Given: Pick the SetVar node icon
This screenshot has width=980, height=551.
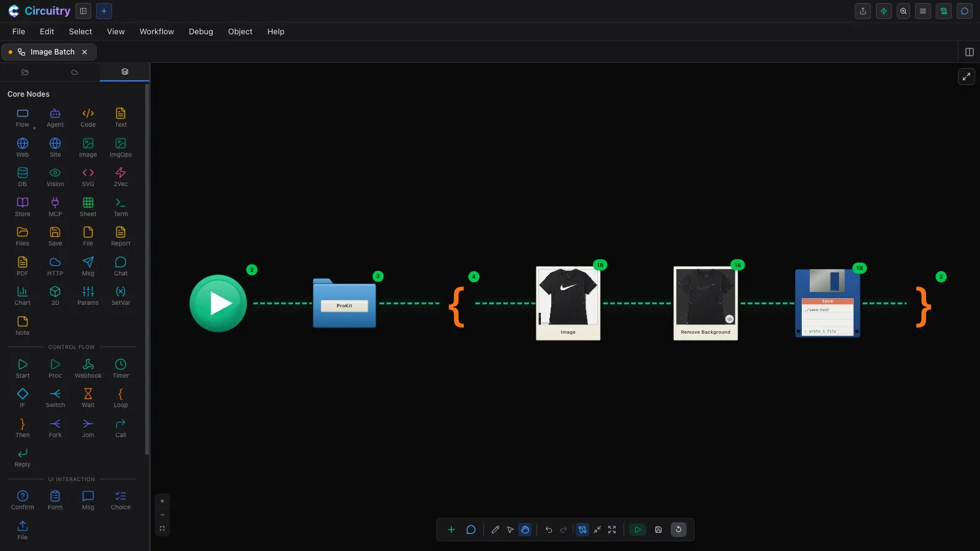Looking at the screenshot, I should click(121, 296).
